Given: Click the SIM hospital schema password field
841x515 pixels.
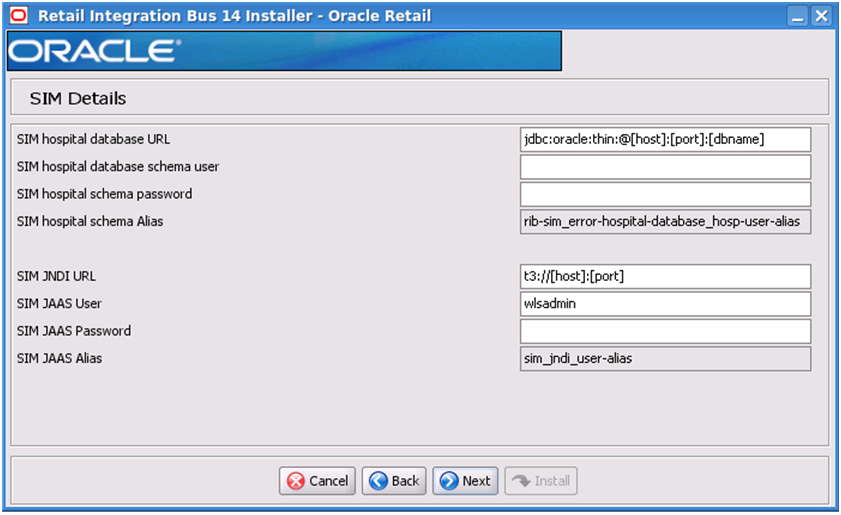Looking at the screenshot, I should [x=665, y=194].
